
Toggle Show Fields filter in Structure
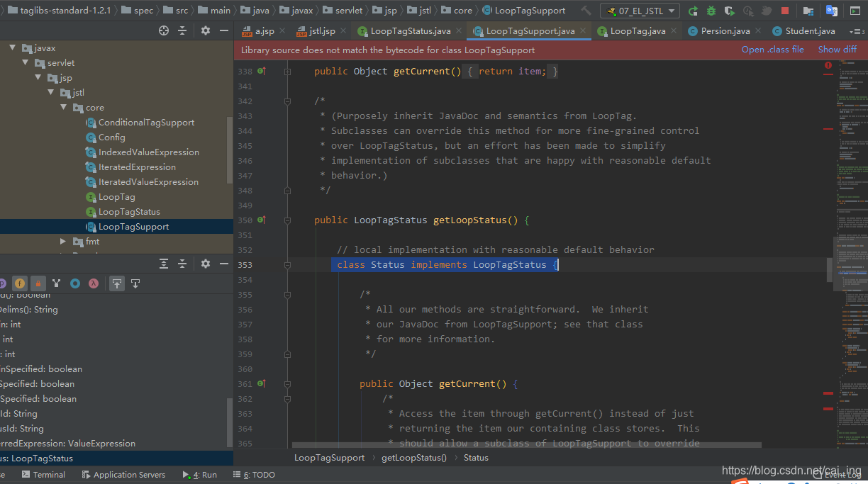tap(20, 283)
